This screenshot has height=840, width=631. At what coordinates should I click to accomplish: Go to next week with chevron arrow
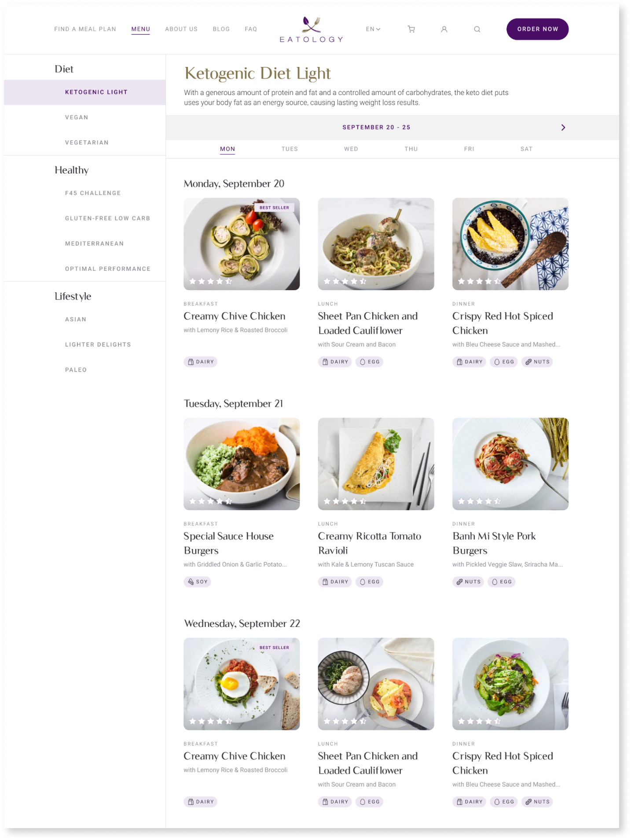(563, 127)
